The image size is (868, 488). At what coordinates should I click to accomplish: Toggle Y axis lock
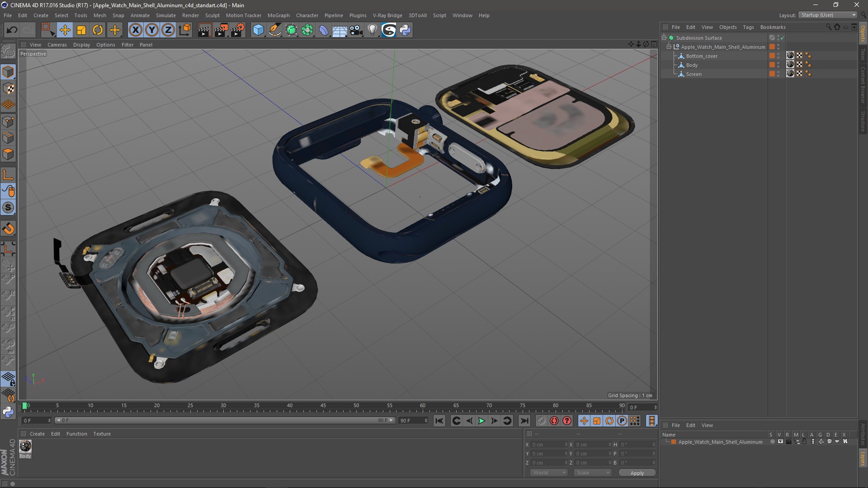coord(152,30)
